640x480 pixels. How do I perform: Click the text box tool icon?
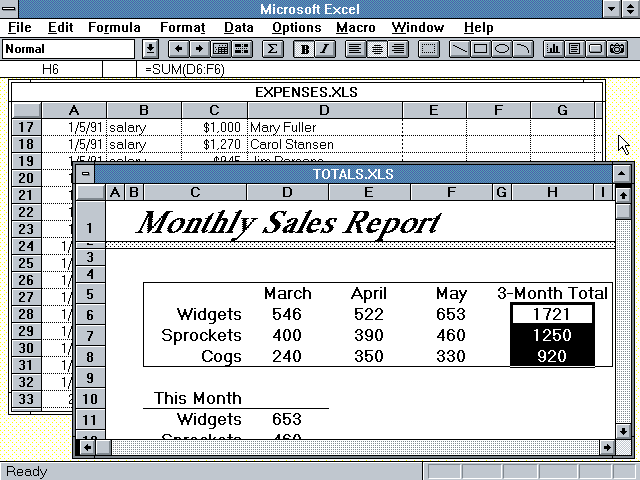(x=575, y=48)
